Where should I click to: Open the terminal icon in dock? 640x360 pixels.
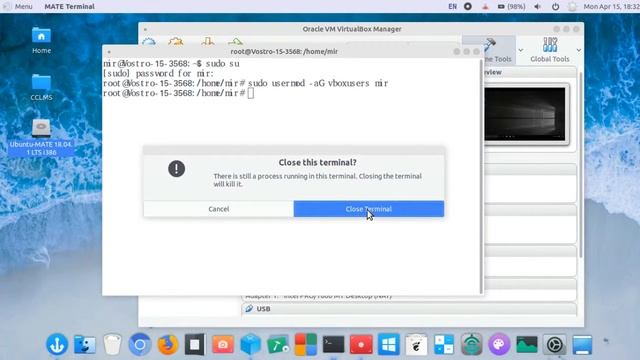click(333, 344)
